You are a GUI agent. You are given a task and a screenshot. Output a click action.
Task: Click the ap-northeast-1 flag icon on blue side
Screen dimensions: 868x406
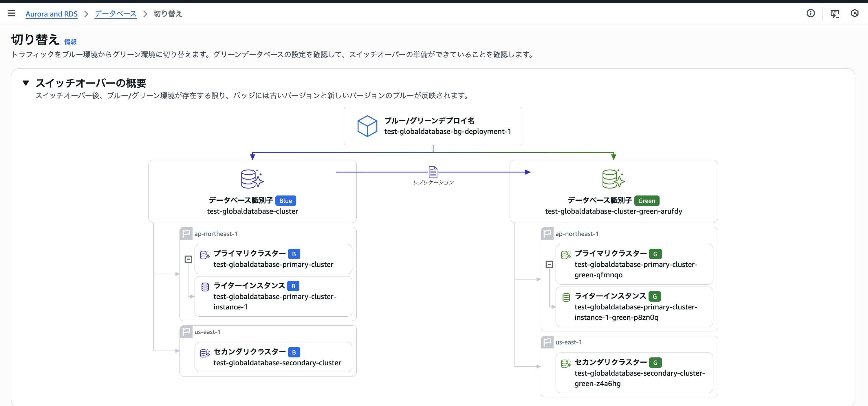[x=186, y=233]
